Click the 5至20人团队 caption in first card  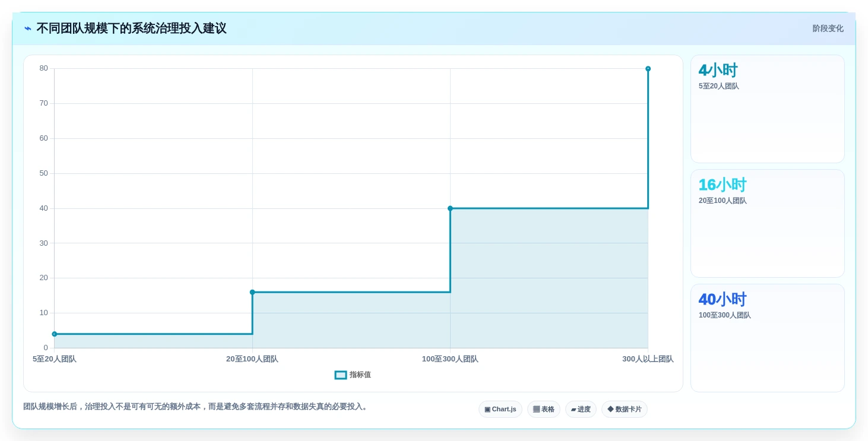coord(719,86)
